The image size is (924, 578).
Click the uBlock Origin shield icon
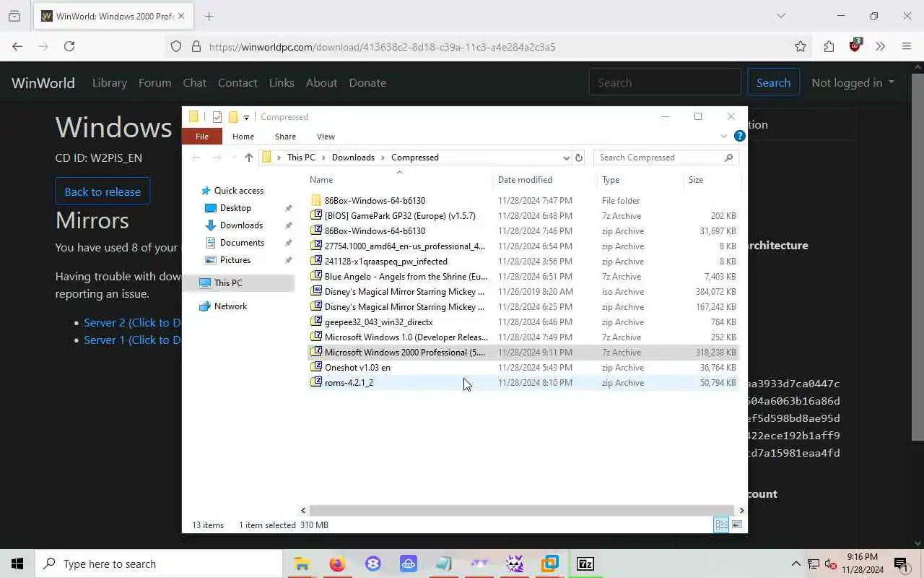[x=855, y=46]
